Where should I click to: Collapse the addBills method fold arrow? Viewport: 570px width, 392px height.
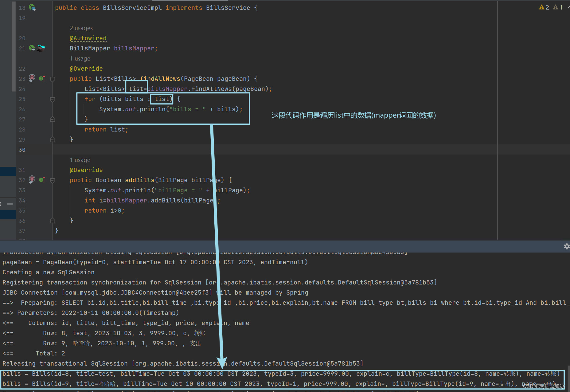pos(52,180)
